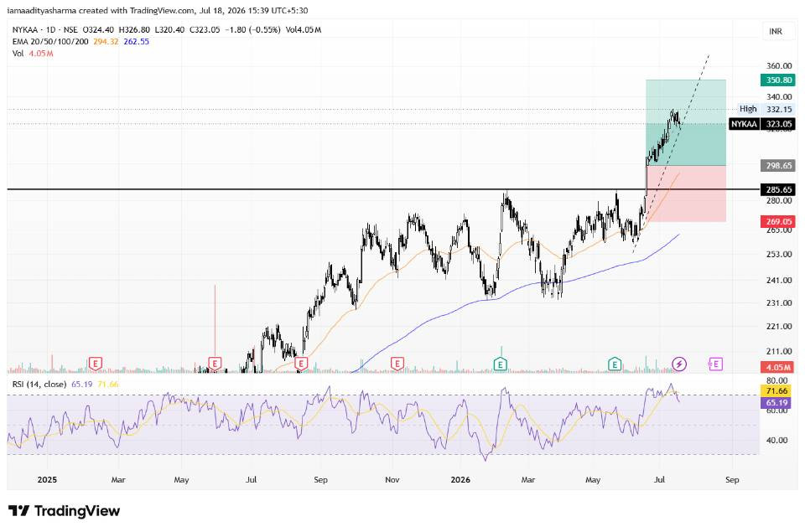Click the red 269.05 stop price label
805x532 pixels.
778,222
